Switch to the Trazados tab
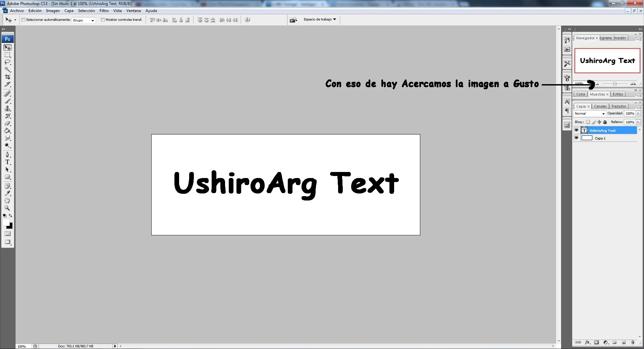Viewport: 644px width, 349px height. pyautogui.click(x=619, y=106)
